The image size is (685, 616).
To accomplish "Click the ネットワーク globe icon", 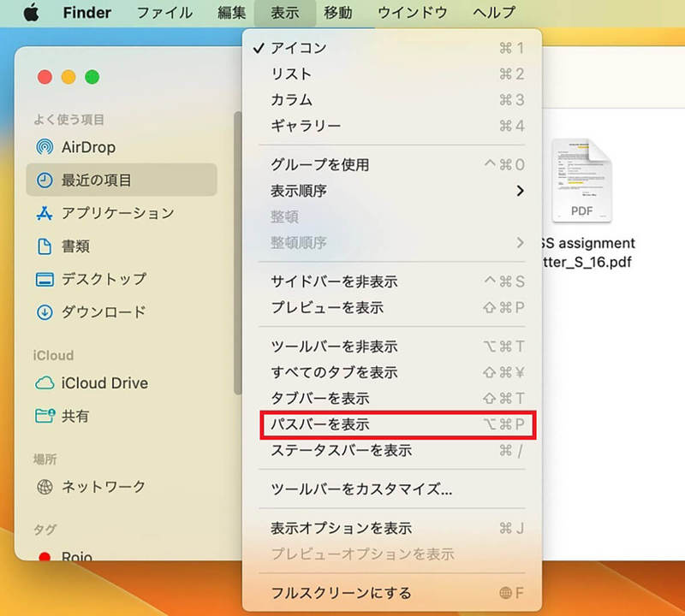I will tap(45, 486).
